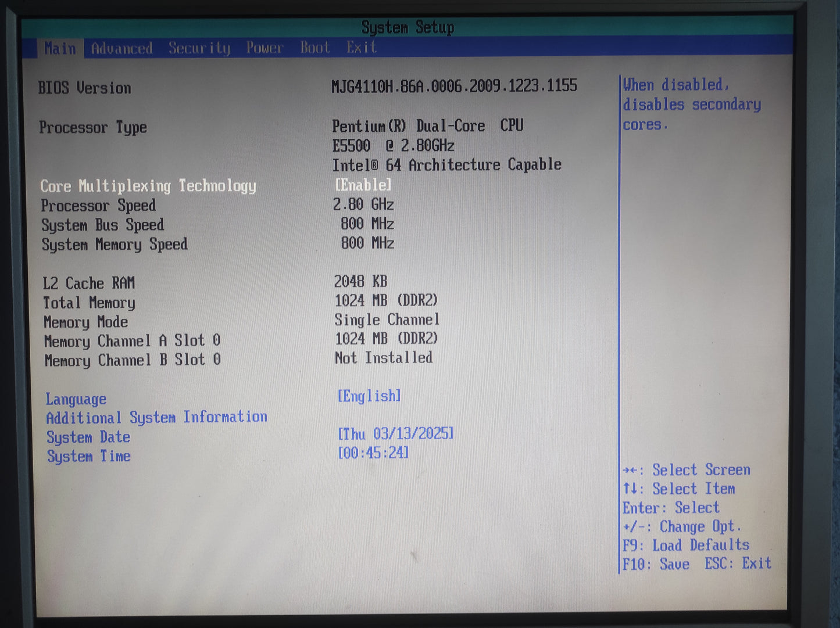Go to the Power tab

(x=264, y=48)
